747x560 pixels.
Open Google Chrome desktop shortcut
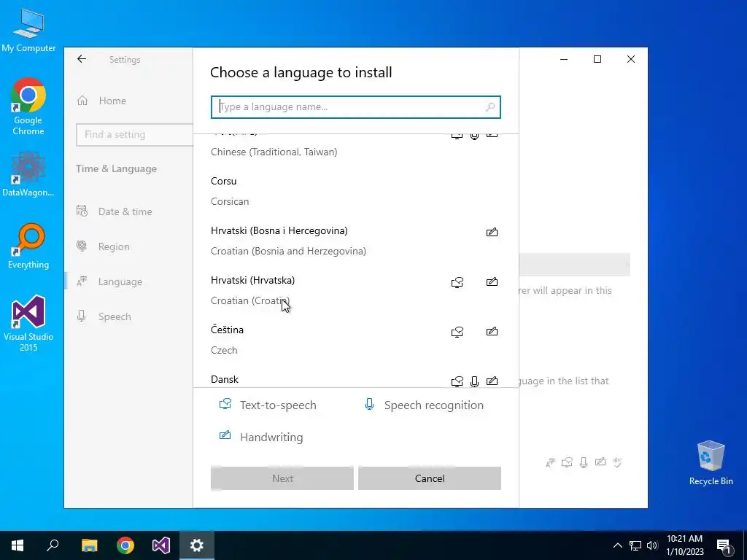[x=28, y=106]
